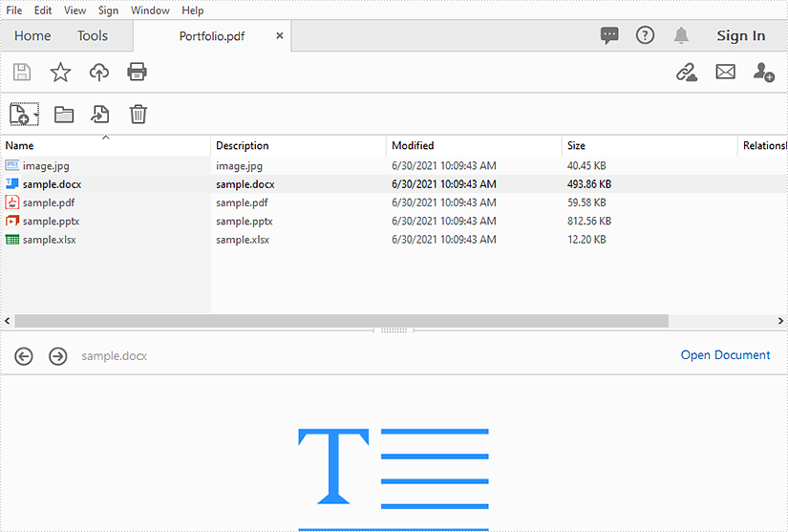Print the portfolio with printer icon
Viewport: 788px width, 532px height.
point(138,72)
